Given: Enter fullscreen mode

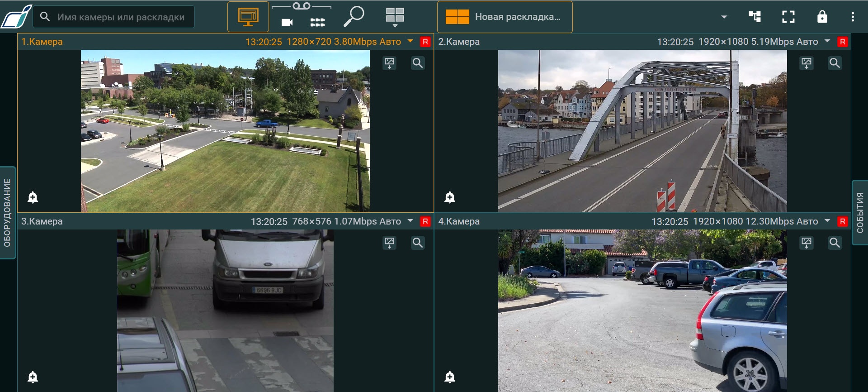Looking at the screenshot, I should (x=788, y=17).
